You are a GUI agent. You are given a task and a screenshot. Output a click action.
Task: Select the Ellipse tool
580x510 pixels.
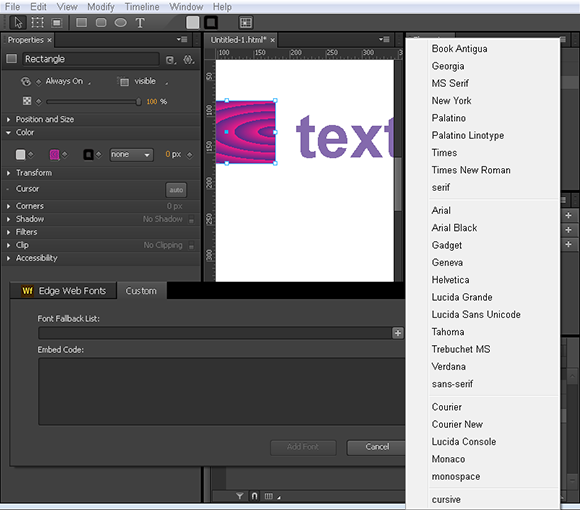click(x=120, y=23)
